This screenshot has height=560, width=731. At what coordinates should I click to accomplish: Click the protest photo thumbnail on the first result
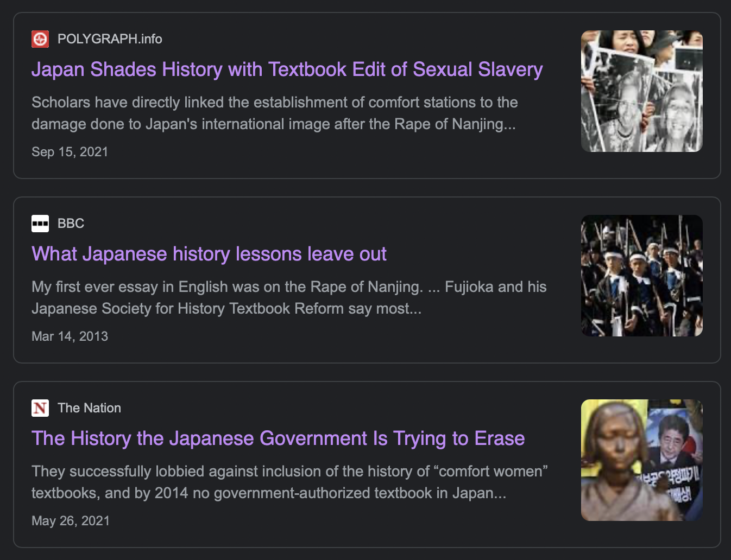pyautogui.click(x=641, y=91)
